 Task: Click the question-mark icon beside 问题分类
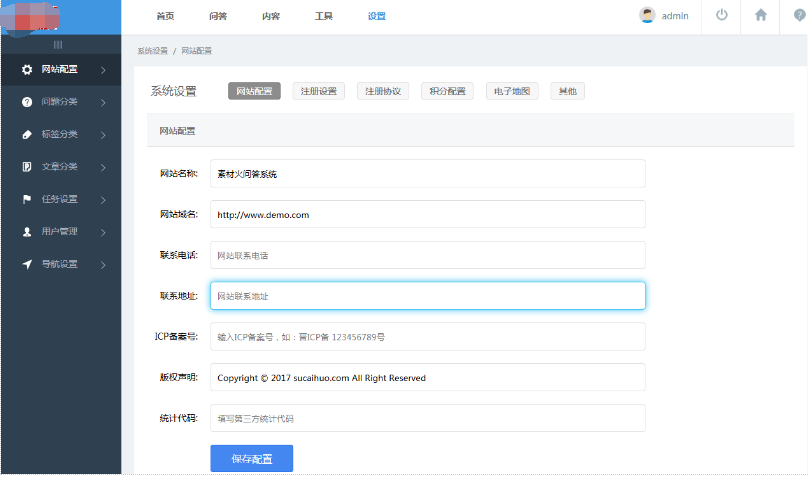click(x=27, y=102)
